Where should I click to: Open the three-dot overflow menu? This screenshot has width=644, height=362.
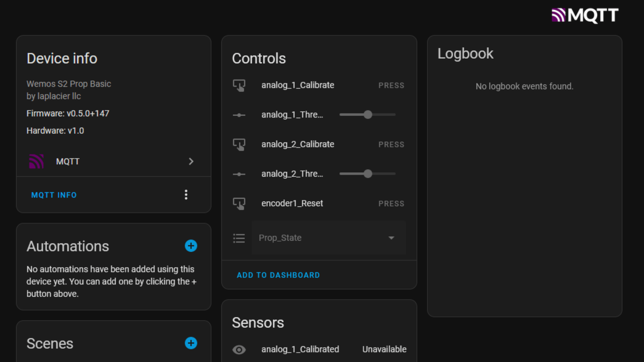[186, 195]
